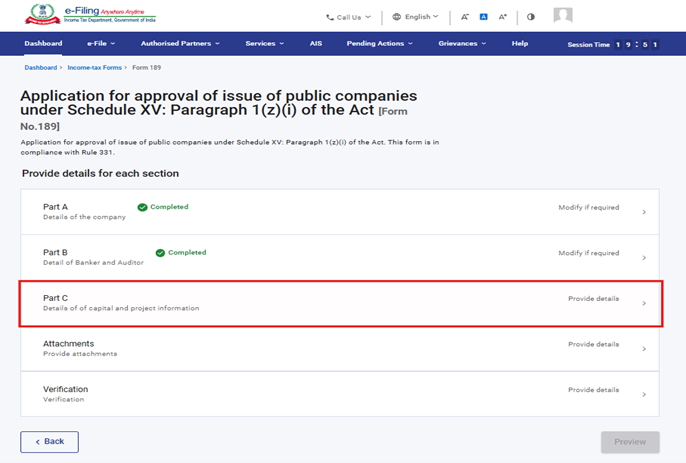Image resolution: width=686 pixels, height=463 pixels.
Task: Increase font size with the A+ icon
Action: 502,17
